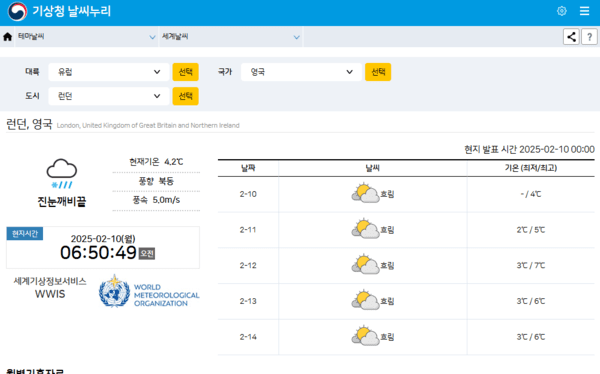Click weather icon in 2-10 row
Image resolution: width=600 pixels, height=374 pixels.
(365, 194)
